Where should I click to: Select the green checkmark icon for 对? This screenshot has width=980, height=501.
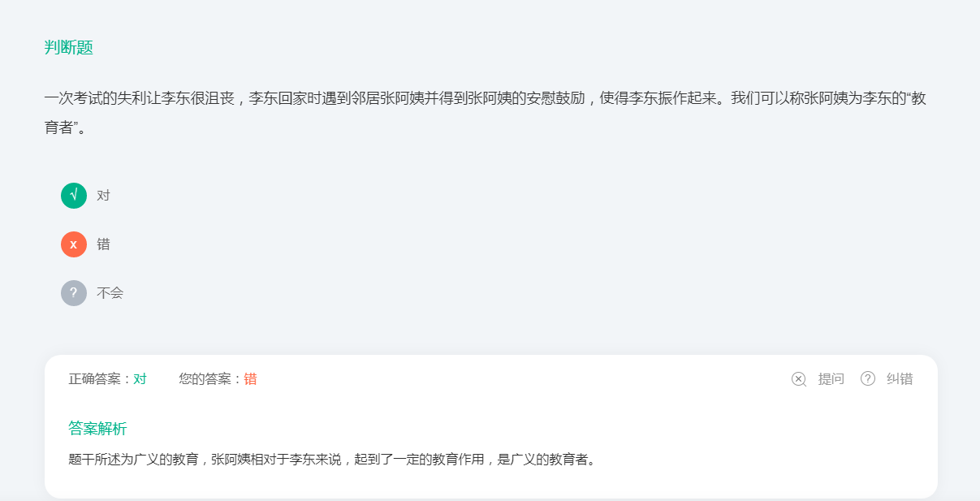coord(74,196)
